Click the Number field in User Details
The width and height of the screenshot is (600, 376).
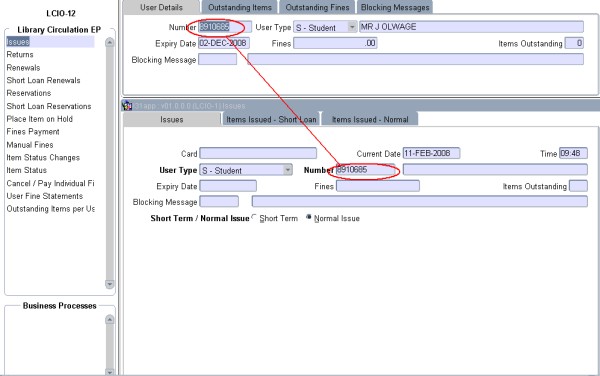point(225,27)
